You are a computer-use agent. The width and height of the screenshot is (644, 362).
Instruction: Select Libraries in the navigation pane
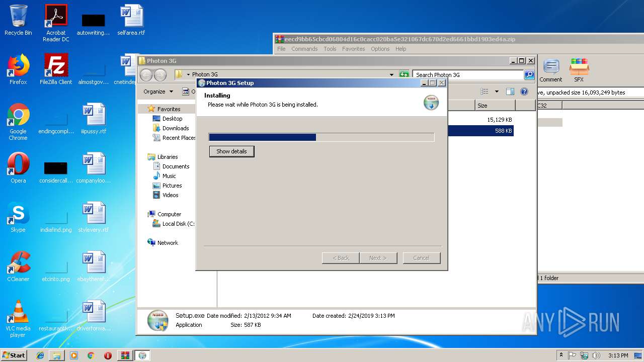167,157
